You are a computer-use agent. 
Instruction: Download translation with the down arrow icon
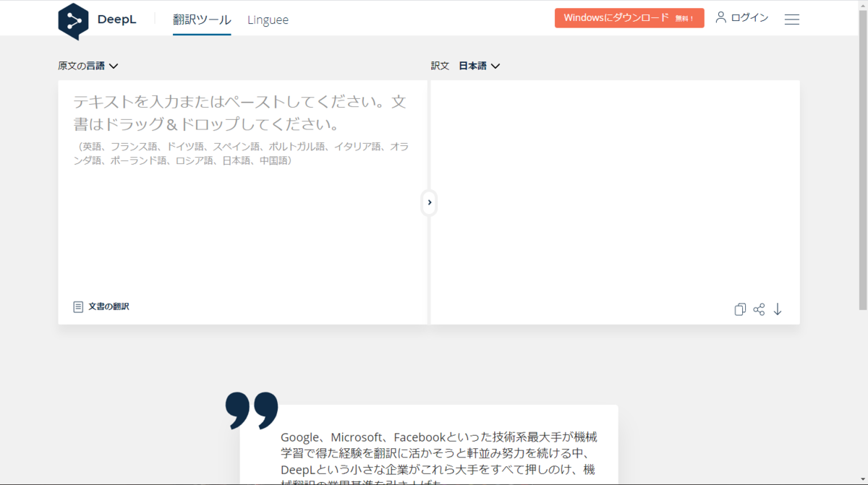click(x=778, y=309)
